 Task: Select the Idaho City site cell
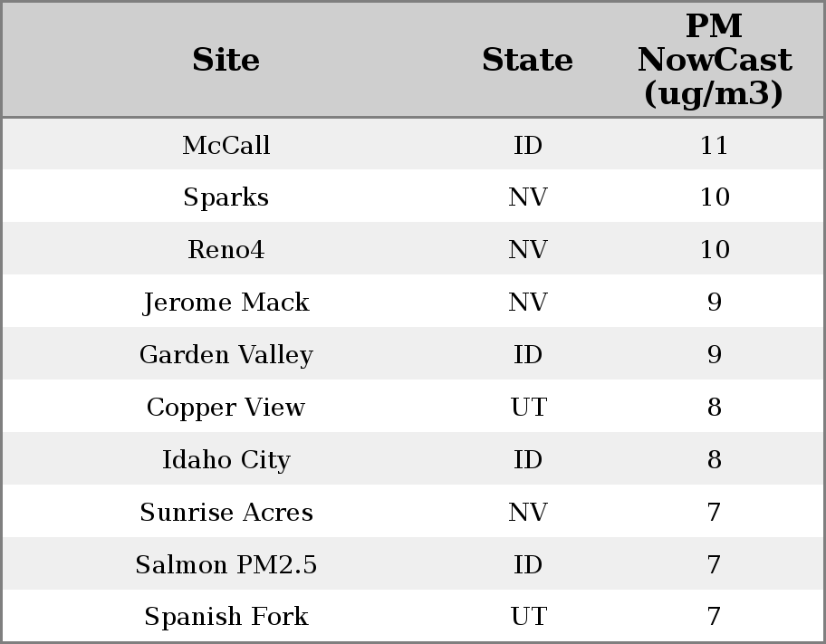point(226,460)
